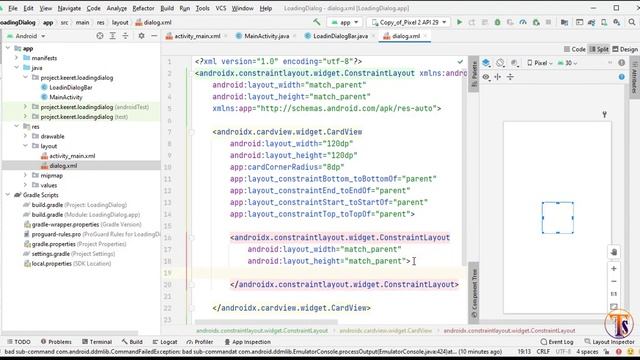Expand the mipmap folder
Image resolution: width=640 pixels, height=360 pixels.
click(25, 176)
